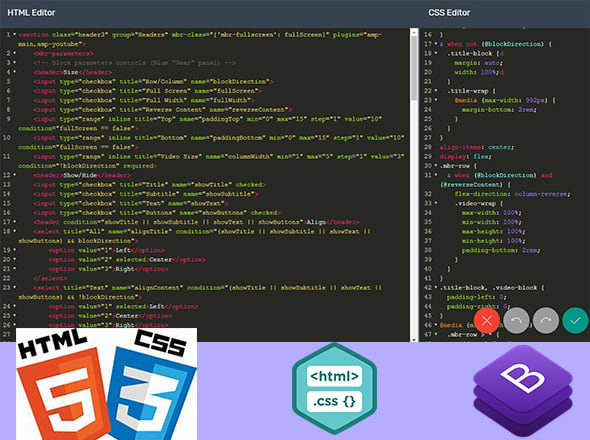Toggle fold arrow on HTML line 17
590x440 pixels.
pos(15,222)
